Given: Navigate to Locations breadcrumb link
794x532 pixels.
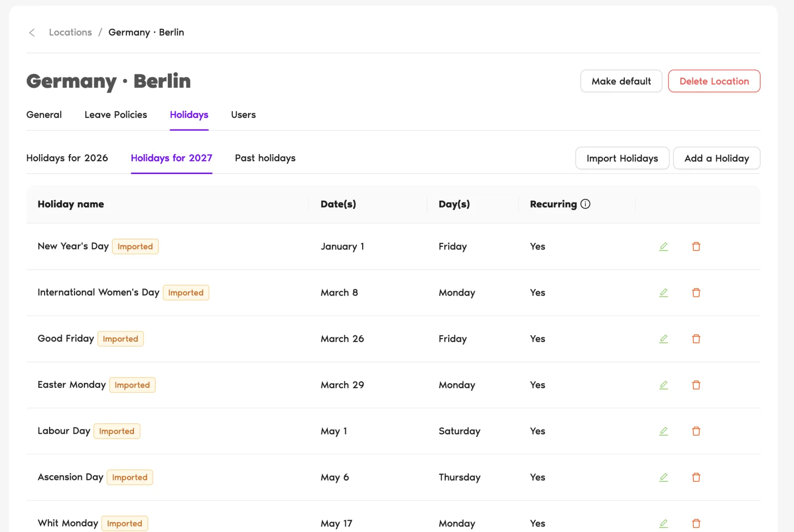Looking at the screenshot, I should click(x=70, y=32).
